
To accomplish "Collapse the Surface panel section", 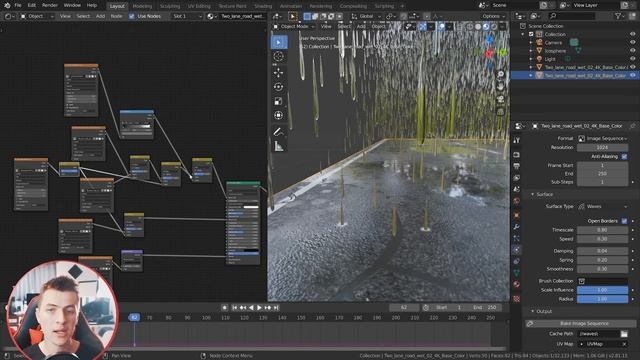I will point(532,195).
